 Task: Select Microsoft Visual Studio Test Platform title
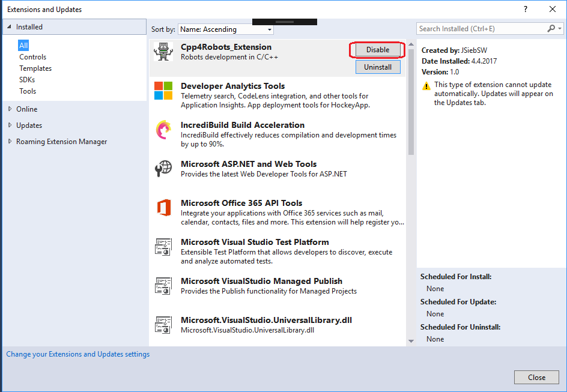click(255, 242)
